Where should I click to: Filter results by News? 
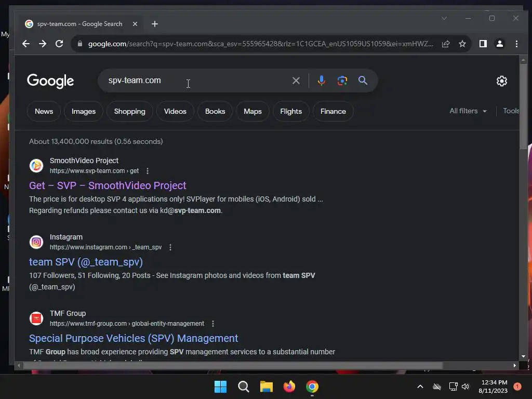(44, 111)
